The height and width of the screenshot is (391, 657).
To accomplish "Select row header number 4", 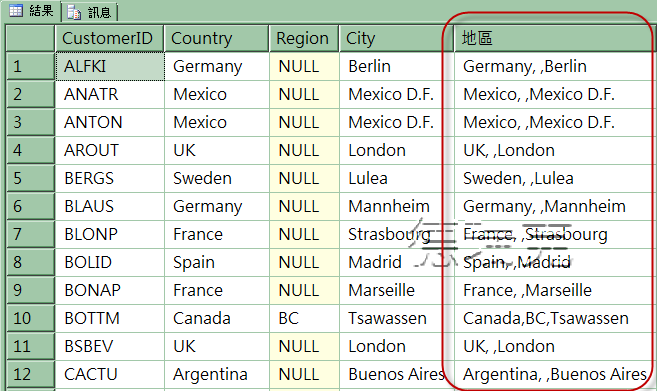I will pyautogui.click(x=30, y=150).
